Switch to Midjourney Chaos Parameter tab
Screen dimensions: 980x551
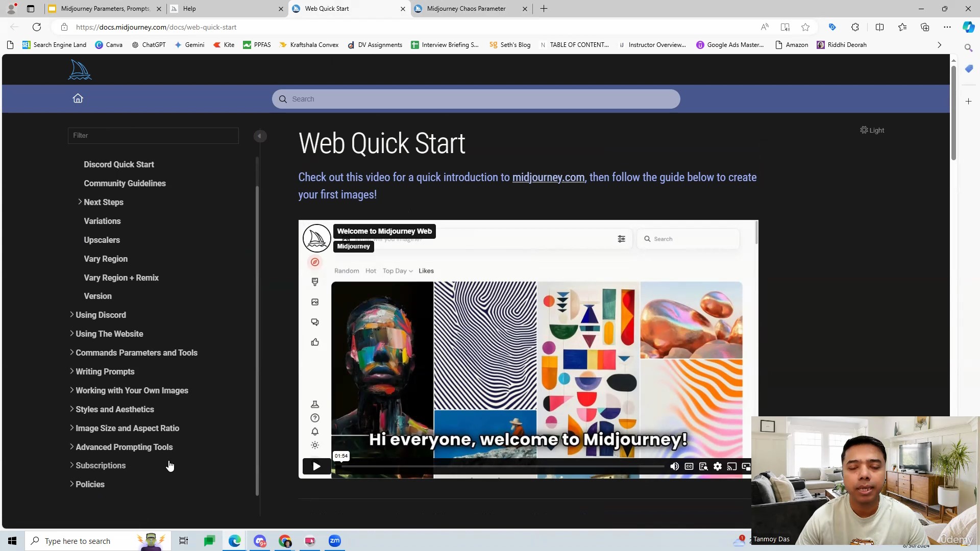(471, 9)
